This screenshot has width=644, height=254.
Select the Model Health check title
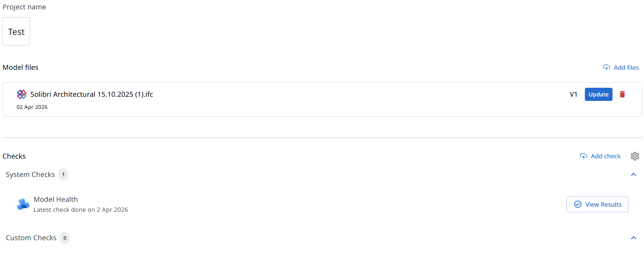[56, 199]
